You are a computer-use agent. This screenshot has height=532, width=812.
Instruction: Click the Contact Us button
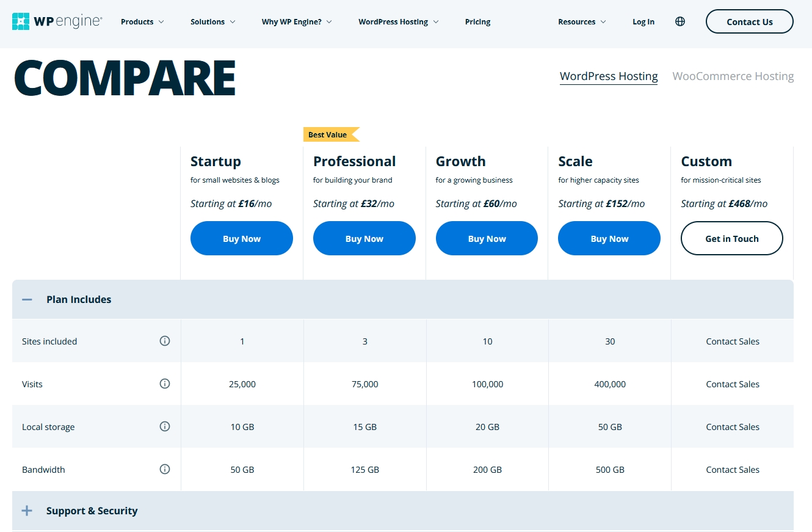pyautogui.click(x=750, y=21)
